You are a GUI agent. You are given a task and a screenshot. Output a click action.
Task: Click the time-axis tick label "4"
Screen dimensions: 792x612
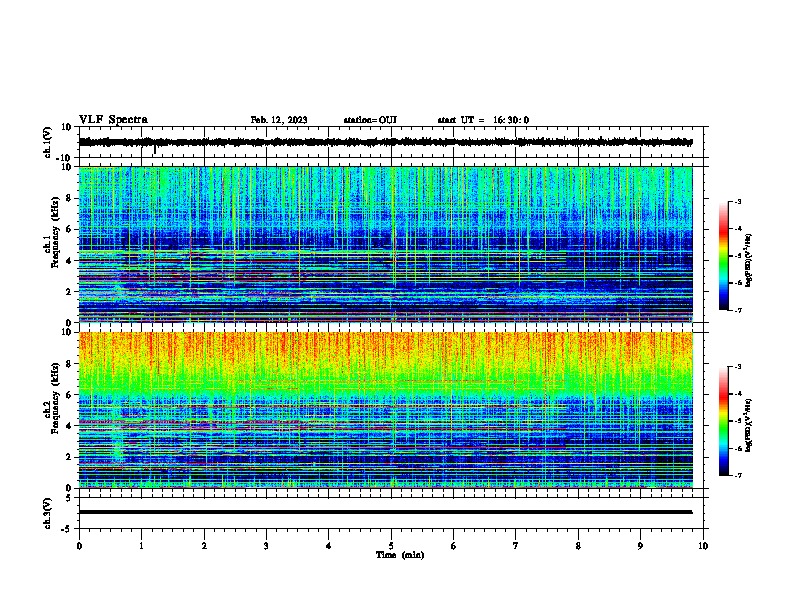point(329,546)
